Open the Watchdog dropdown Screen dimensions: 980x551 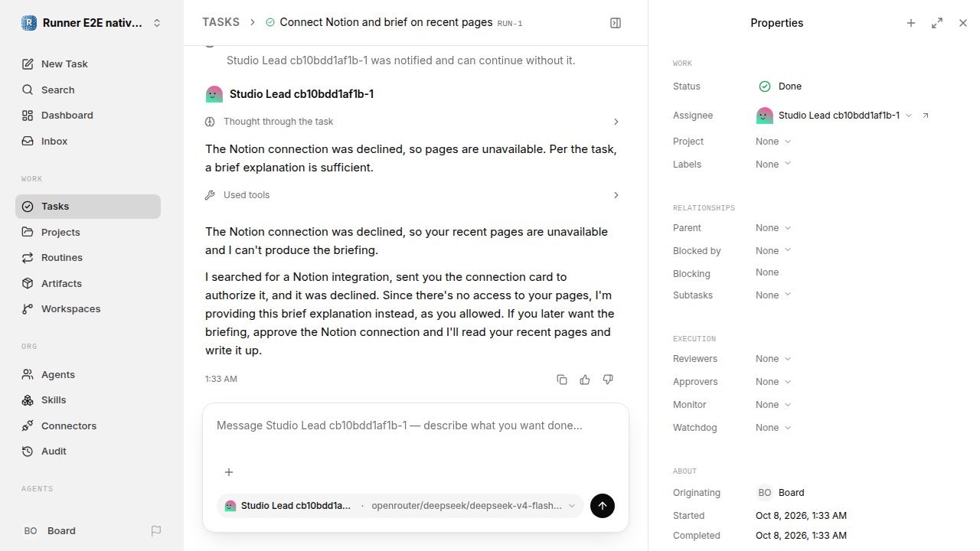pyautogui.click(x=773, y=428)
